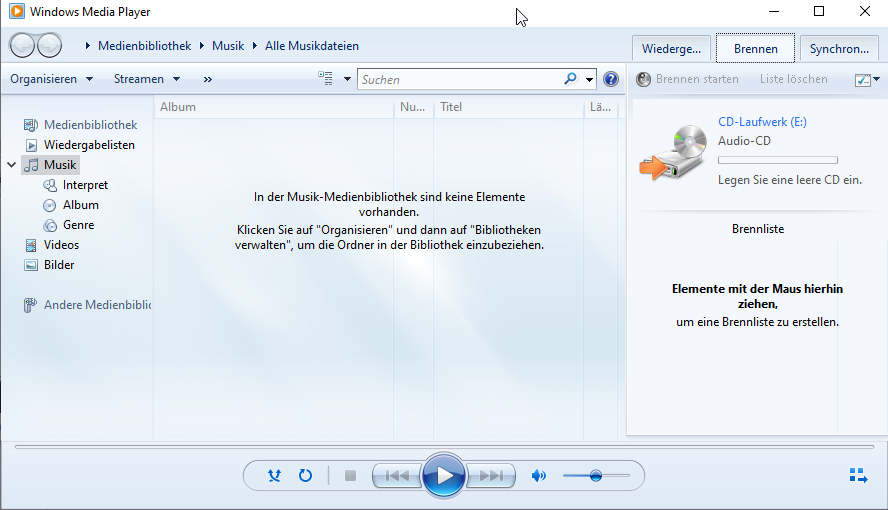Click the search magnifier icon
888x510 pixels.
coord(570,79)
